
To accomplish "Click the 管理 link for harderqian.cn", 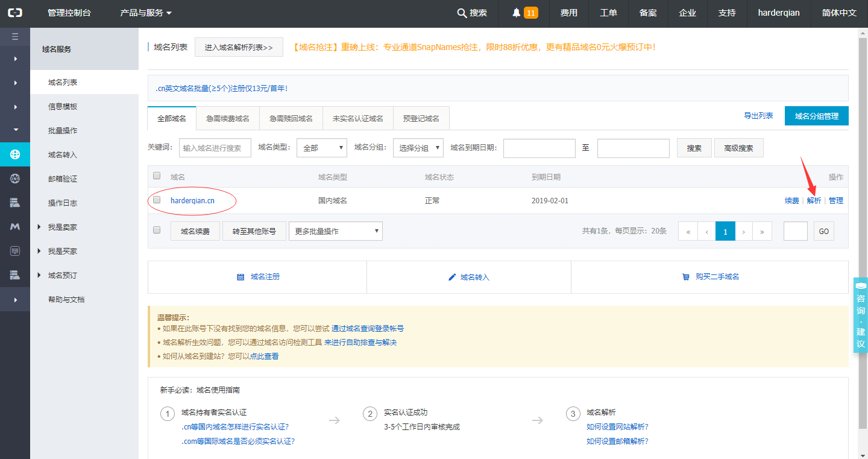I will point(836,200).
